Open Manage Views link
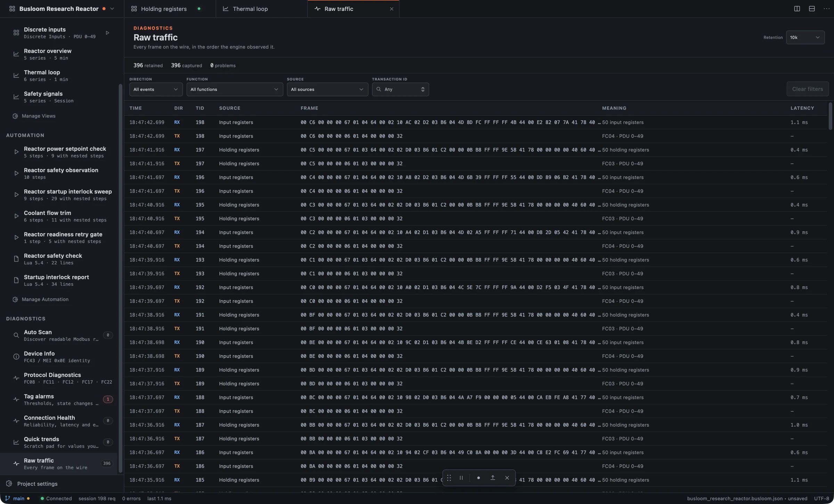Viewport: 834px width, 504px height. click(x=39, y=116)
